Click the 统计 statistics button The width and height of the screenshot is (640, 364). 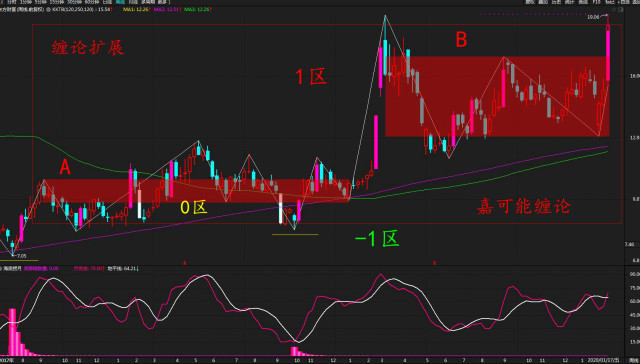click(x=569, y=2)
